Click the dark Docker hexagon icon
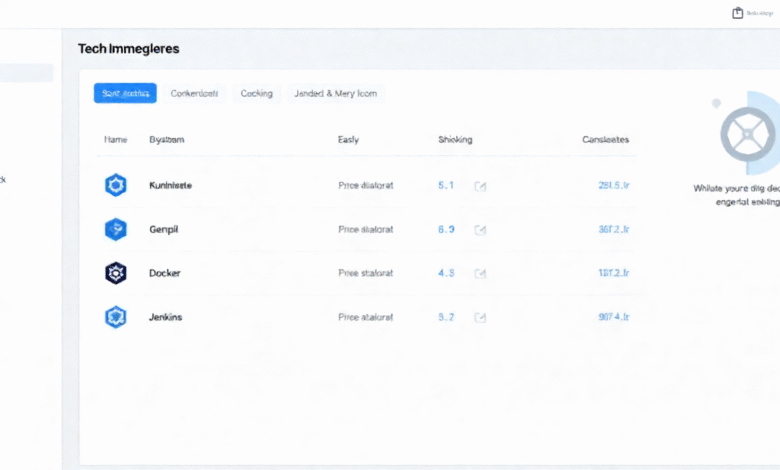Screen dimensions: 780x470 pyautogui.click(x=115, y=273)
